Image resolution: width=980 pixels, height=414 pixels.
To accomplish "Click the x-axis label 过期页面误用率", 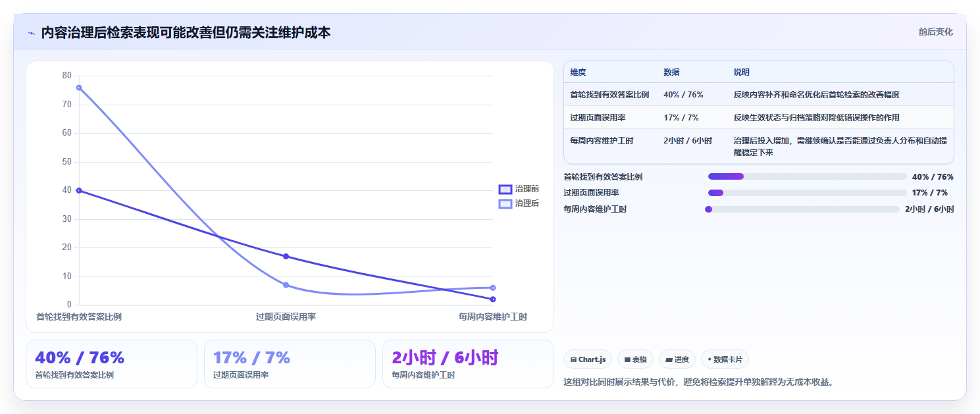I will point(286,317).
